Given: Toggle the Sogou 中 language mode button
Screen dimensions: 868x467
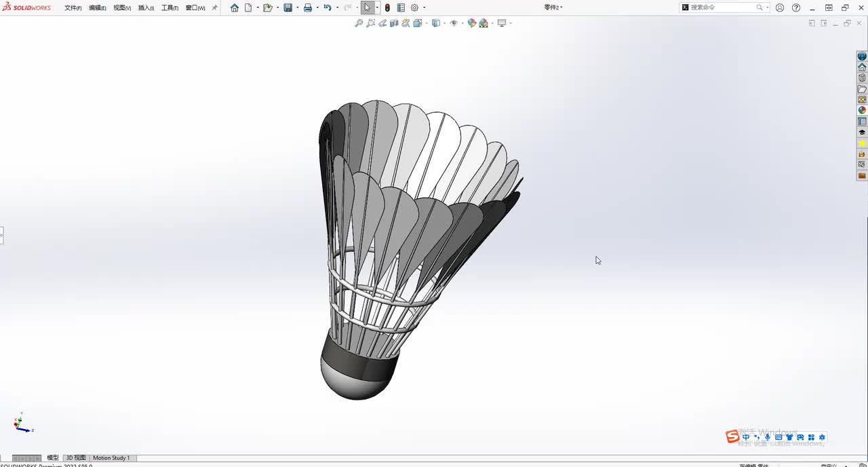Looking at the screenshot, I should [746, 437].
